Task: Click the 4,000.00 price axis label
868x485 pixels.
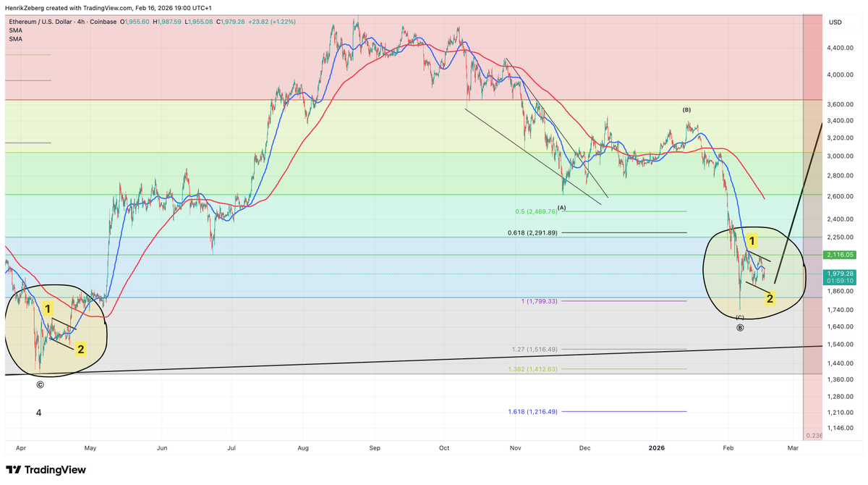Action: coord(841,75)
